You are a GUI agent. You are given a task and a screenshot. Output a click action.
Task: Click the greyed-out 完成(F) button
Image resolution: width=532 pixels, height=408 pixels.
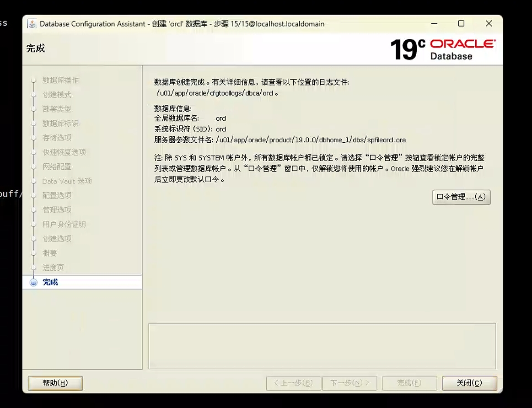click(x=409, y=383)
